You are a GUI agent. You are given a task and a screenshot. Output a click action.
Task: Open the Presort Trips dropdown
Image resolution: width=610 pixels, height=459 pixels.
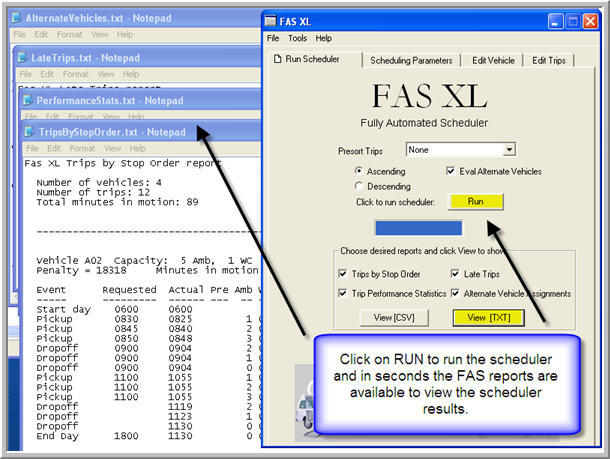click(x=509, y=150)
